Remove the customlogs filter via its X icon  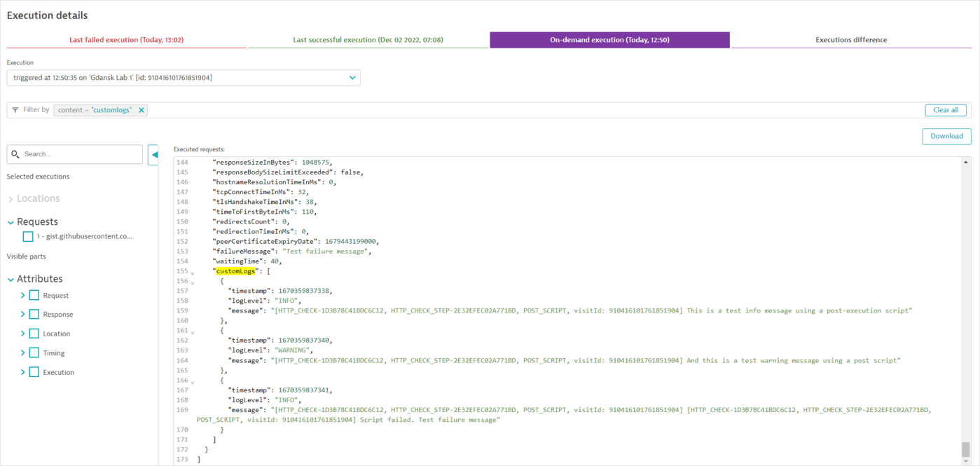click(x=142, y=109)
